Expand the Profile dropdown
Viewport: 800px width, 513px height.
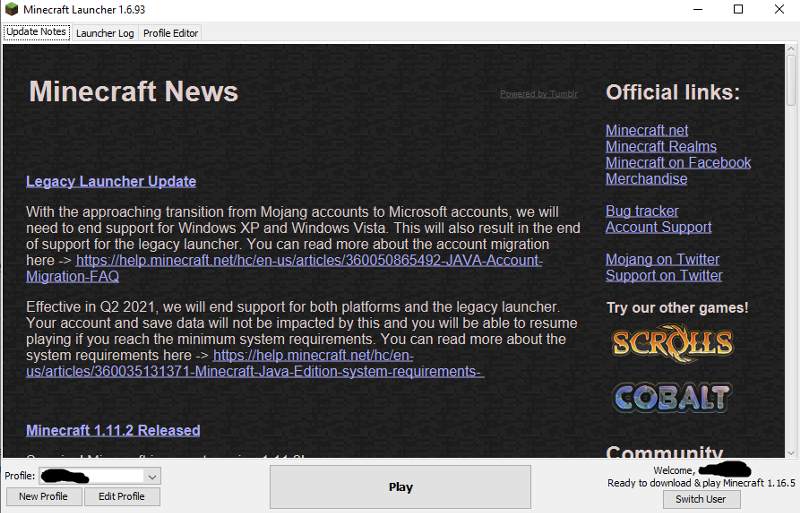pos(152,477)
